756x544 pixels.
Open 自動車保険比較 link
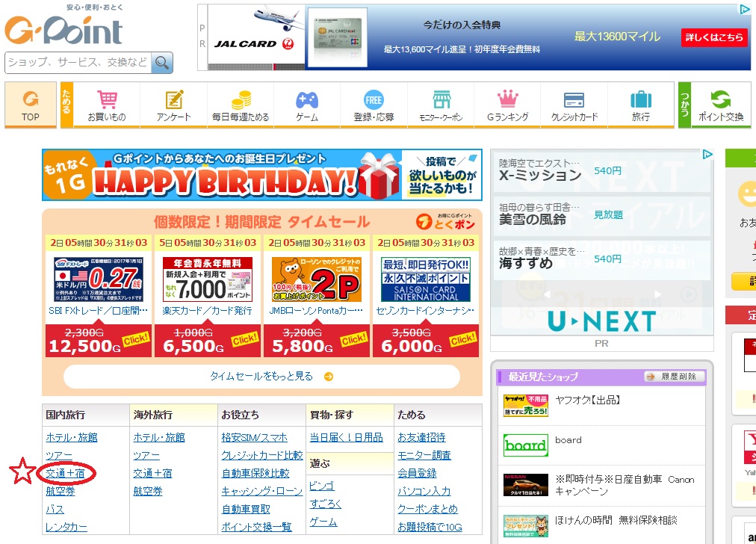tap(255, 473)
